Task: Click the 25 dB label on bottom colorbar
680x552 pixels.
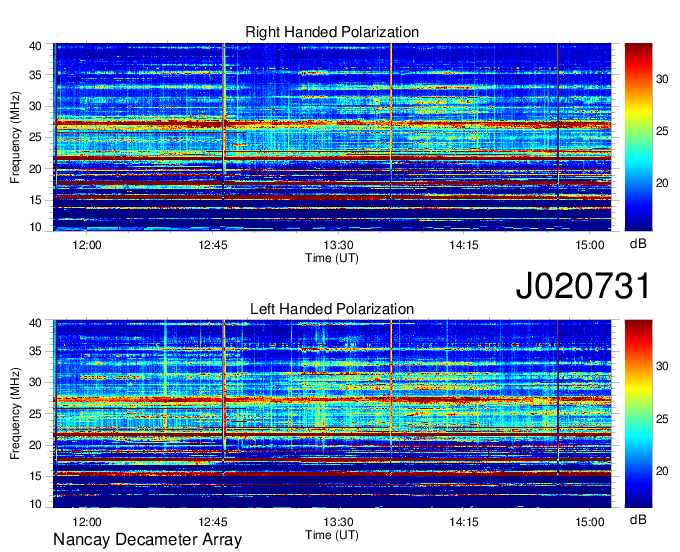Action: coord(662,419)
